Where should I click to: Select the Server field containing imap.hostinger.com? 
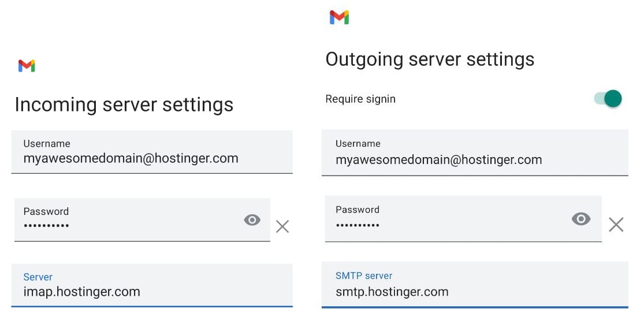click(151, 285)
